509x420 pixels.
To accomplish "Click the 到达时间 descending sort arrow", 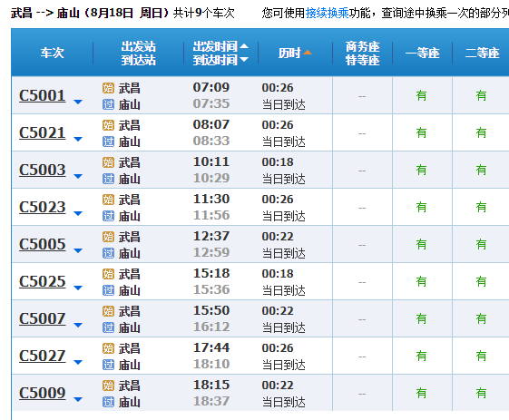I will (244, 59).
